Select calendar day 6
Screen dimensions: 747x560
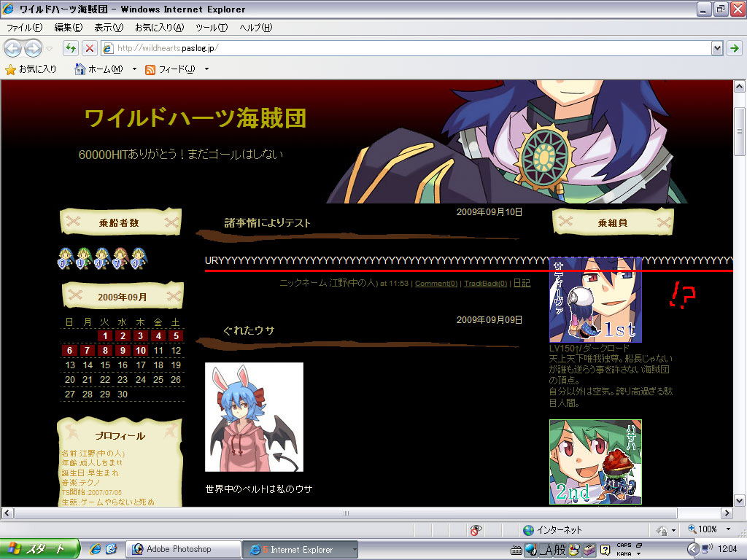coord(69,351)
